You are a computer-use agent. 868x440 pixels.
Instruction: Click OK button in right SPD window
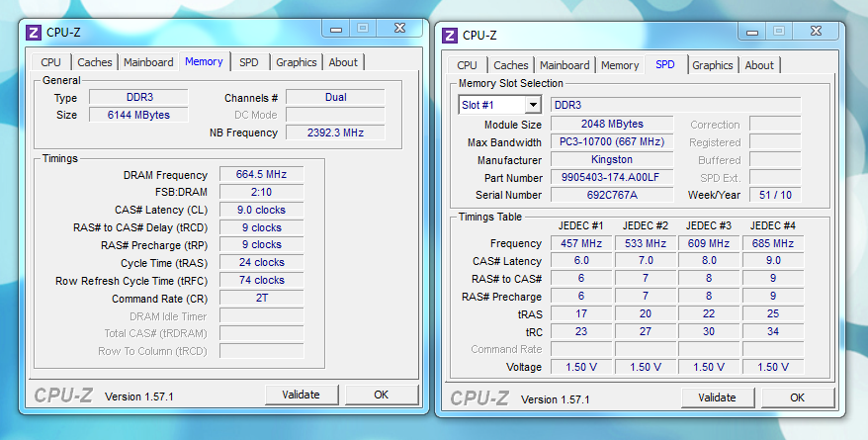click(797, 397)
